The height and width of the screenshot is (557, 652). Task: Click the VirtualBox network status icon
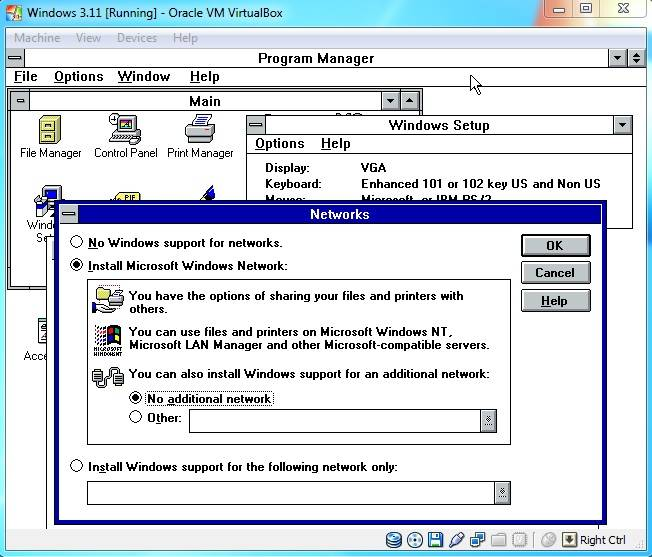click(x=478, y=541)
